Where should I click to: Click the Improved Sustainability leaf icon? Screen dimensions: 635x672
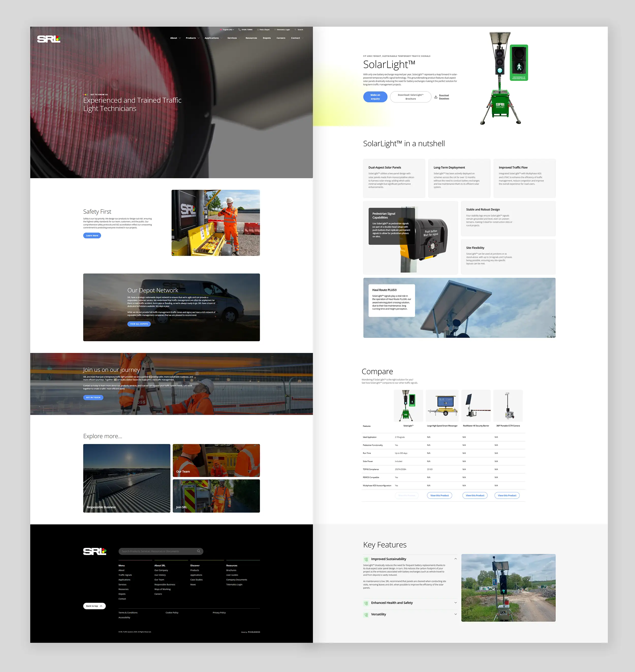coord(366,559)
